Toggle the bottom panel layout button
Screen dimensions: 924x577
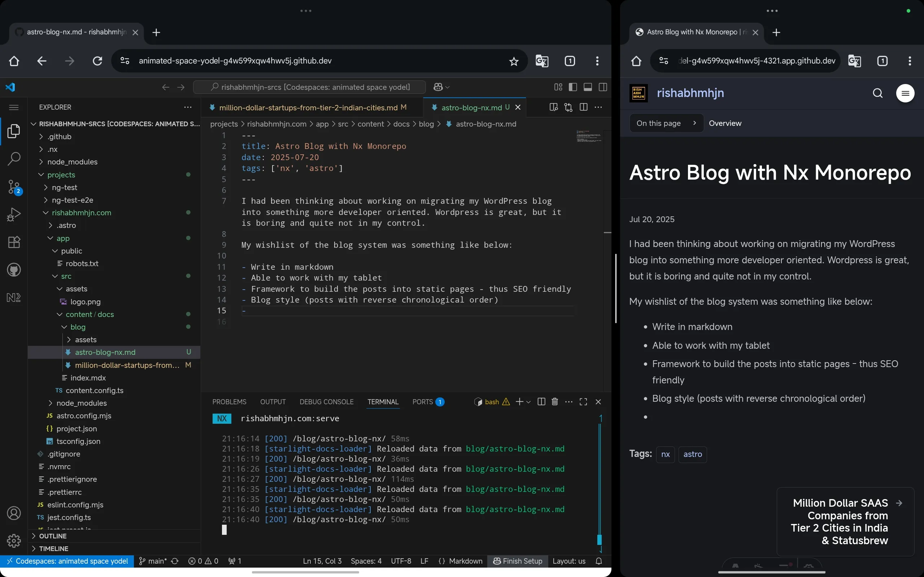coord(588,87)
